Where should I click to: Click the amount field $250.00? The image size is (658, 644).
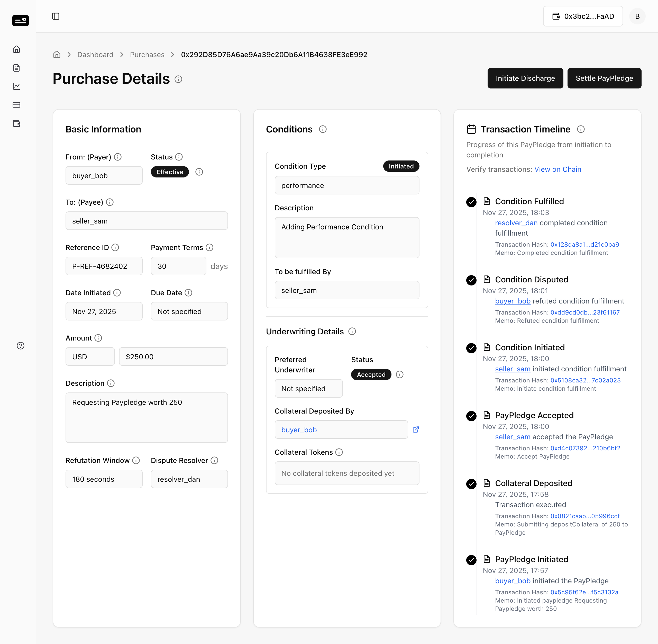pyautogui.click(x=173, y=356)
